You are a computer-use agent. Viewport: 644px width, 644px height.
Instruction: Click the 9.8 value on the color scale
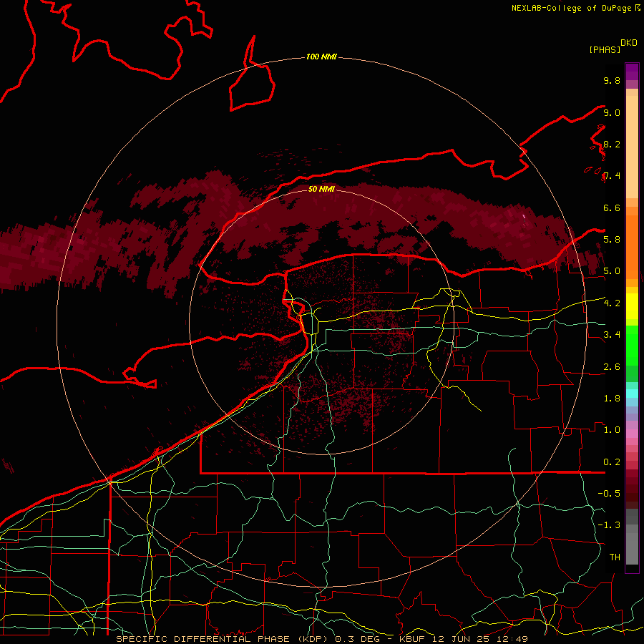tap(612, 80)
